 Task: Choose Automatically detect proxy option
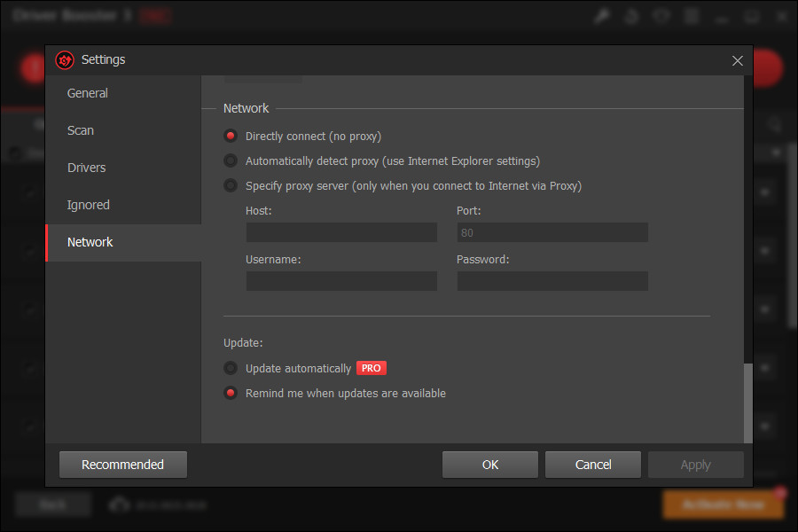tap(231, 160)
